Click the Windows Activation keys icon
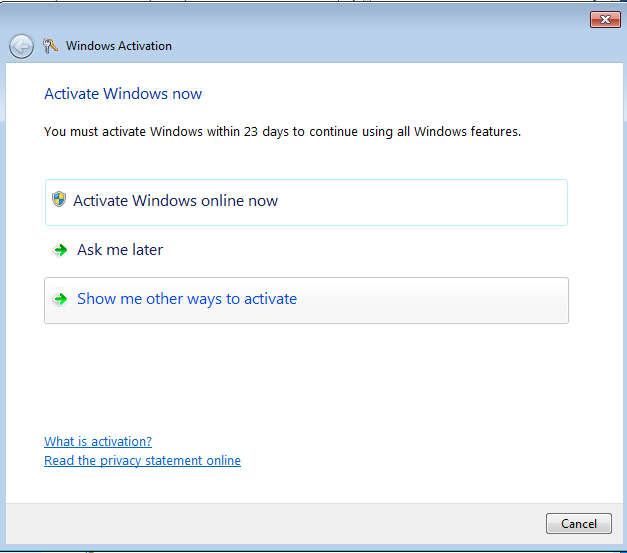Viewport: 627px width, 553px height. (50, 46)
